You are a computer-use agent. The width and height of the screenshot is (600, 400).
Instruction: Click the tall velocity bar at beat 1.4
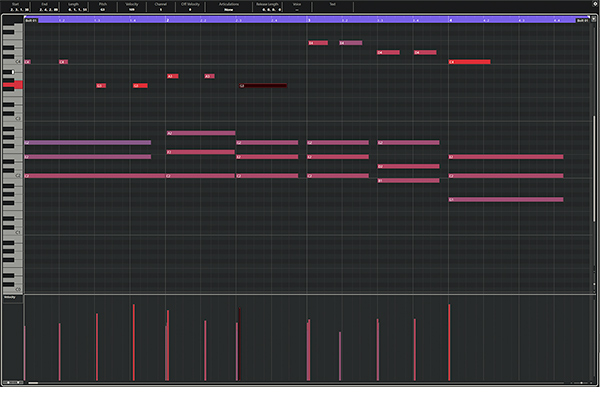click(134, 342)
